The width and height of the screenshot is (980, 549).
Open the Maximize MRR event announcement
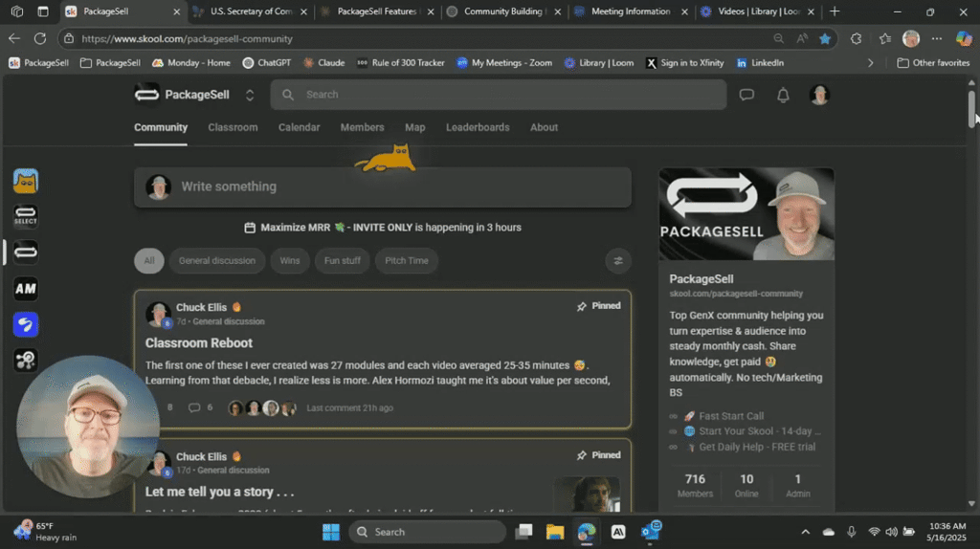point(383,228)
